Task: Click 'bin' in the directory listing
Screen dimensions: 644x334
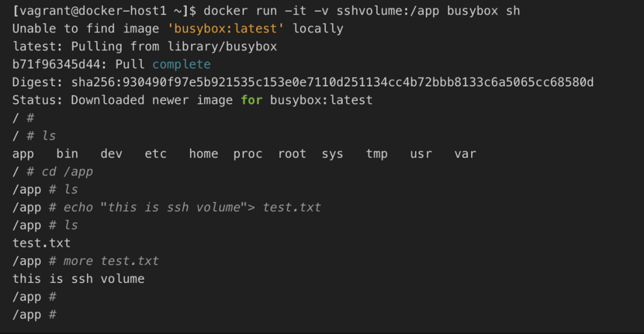Action: coord(67,153)
